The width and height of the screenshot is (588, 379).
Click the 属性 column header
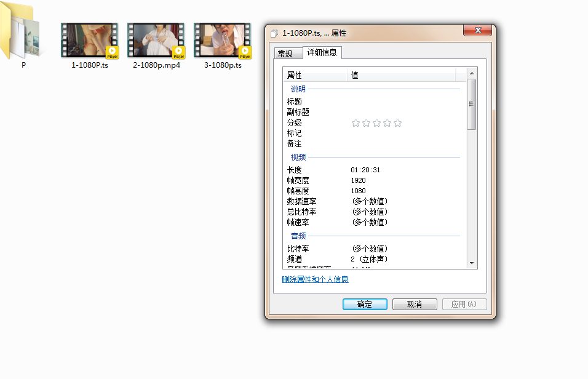tap(315, 75)
